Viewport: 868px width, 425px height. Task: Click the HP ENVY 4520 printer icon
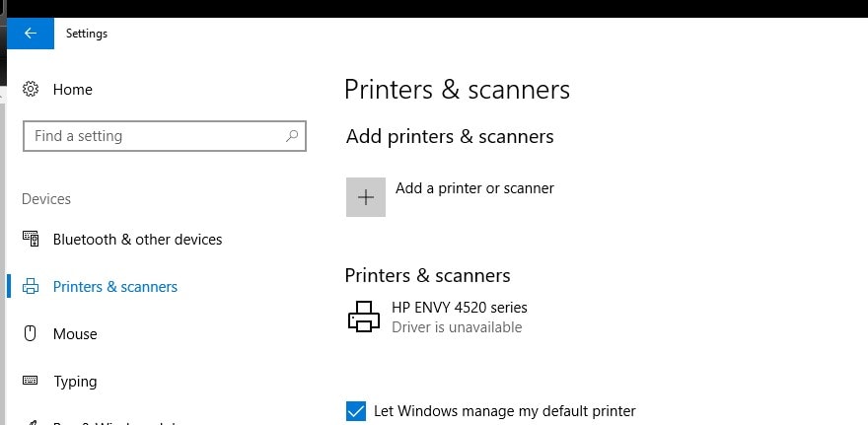pyautogui.click(x=364, y=317)
